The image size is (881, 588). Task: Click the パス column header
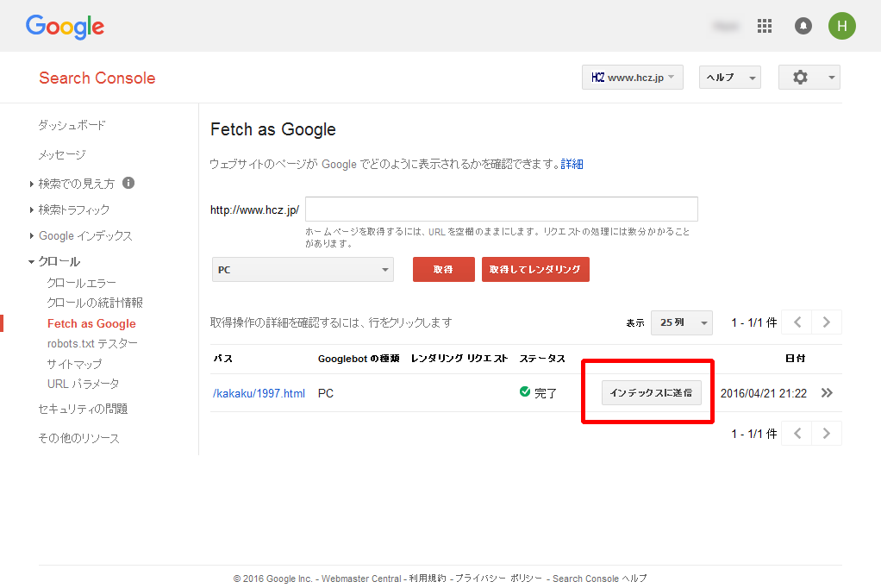tap(223, 359)
